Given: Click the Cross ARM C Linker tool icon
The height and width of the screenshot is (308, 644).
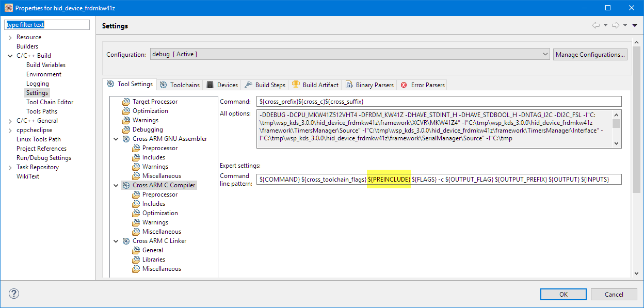Looking at the screenshot, I should pyautogui.click(x=126, y=241).
